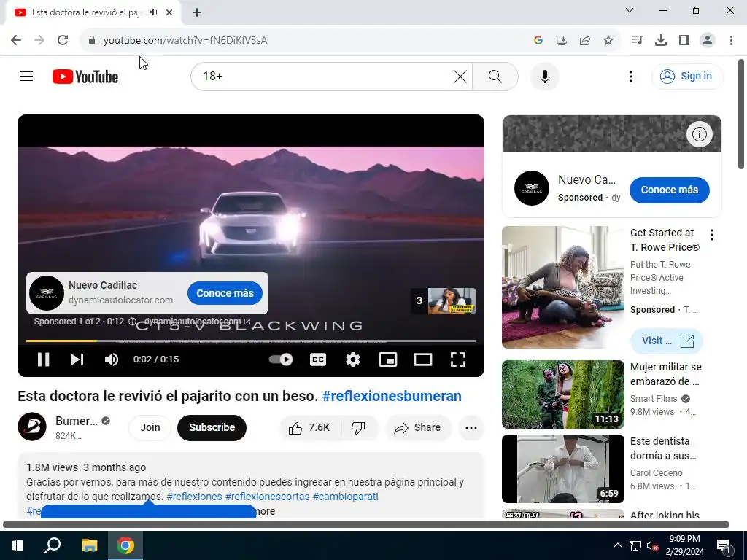Image resolution: width=747 pixels, height=560 pixels.
Task: Open Cadillac logo in sidebar ad
Action: [x=532, y=188]
